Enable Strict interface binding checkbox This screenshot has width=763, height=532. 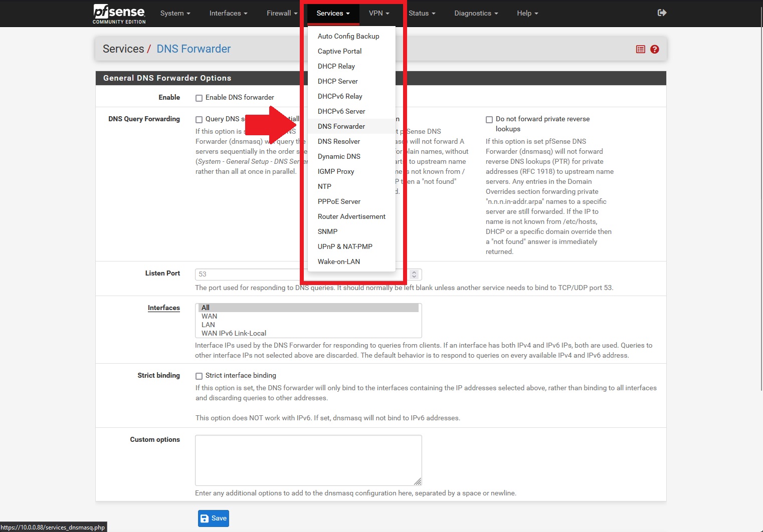(199, 376)
